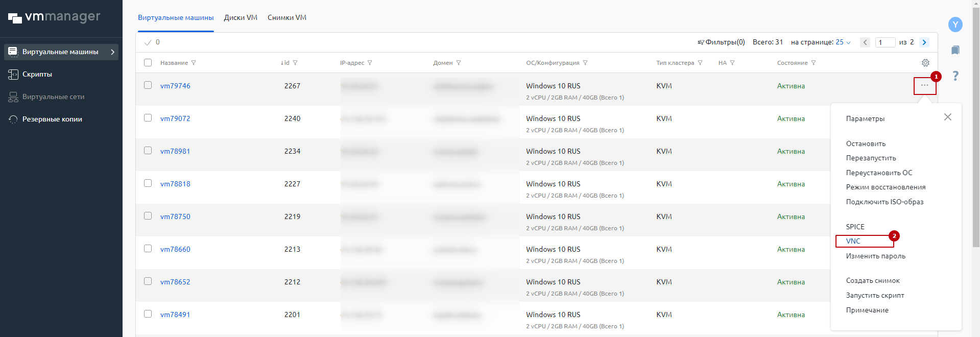Open the per-page count dropdown 25

[x=843, y=42]
